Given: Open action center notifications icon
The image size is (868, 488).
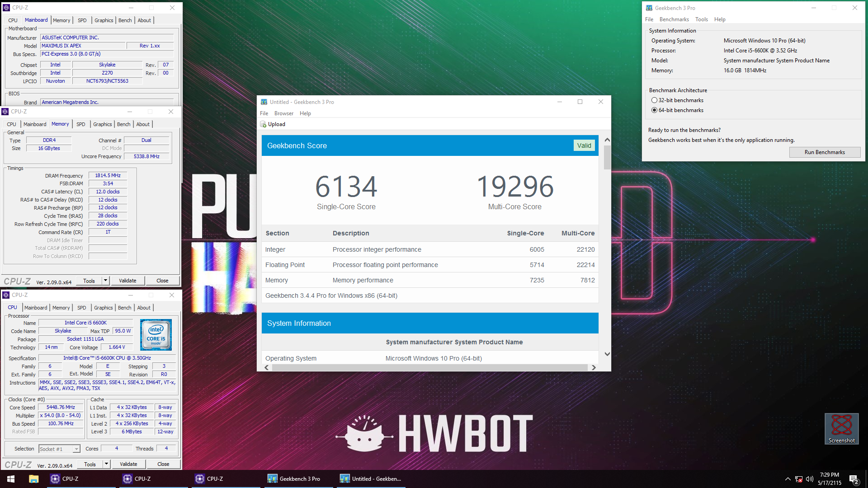Looking at the screenshot, I should click(x=854, y=479).
